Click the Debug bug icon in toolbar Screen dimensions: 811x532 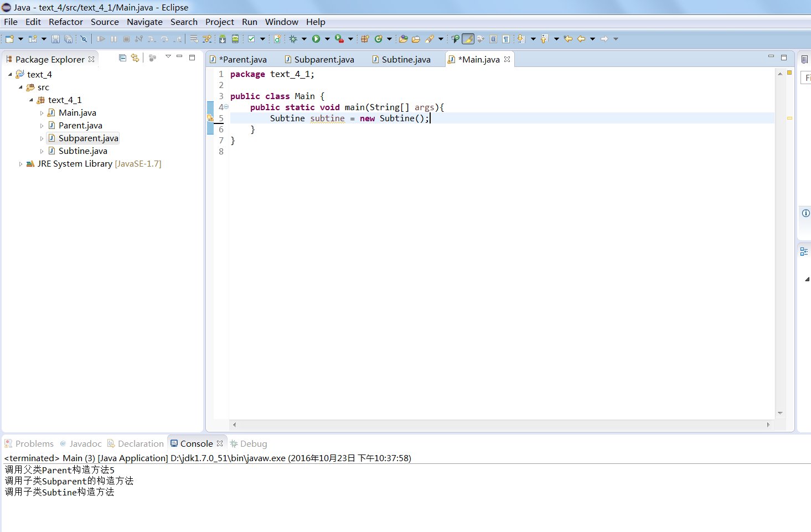pyautogui.click(x=293, y=39)
